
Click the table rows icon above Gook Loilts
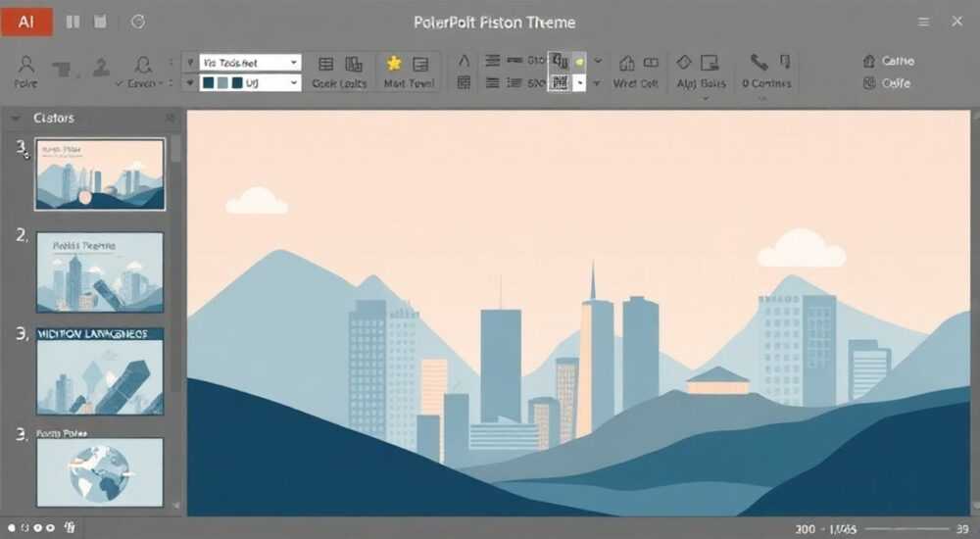pos(325,64)
